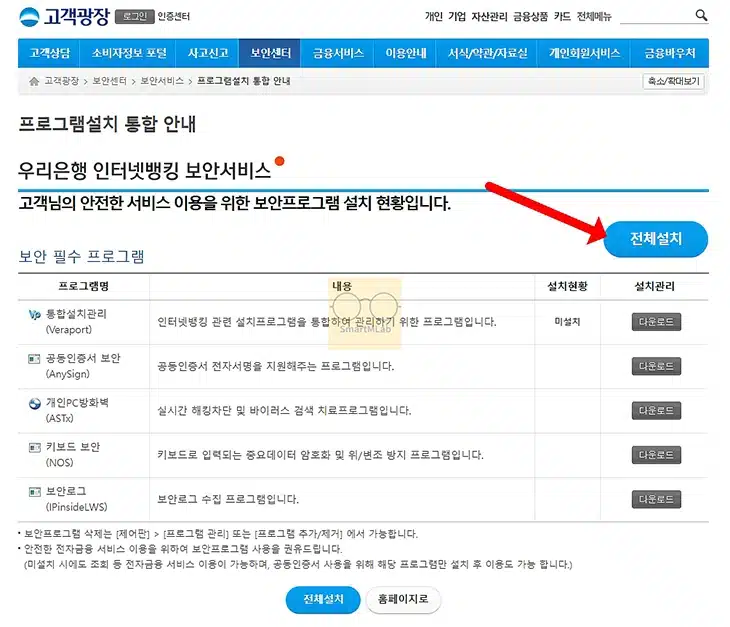Click 고객광장 in the breadcrumb
The image size is (730, 627).
[61, 81]
